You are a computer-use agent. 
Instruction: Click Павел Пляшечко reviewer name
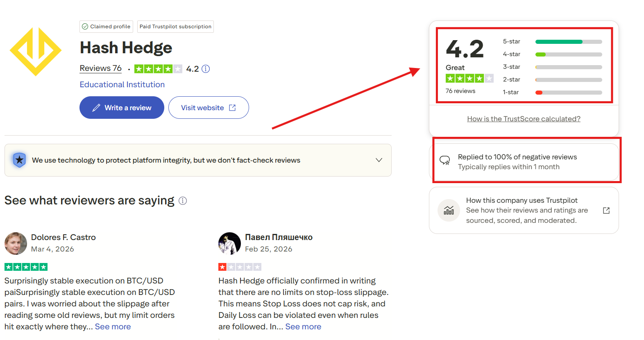click(279, 237)
